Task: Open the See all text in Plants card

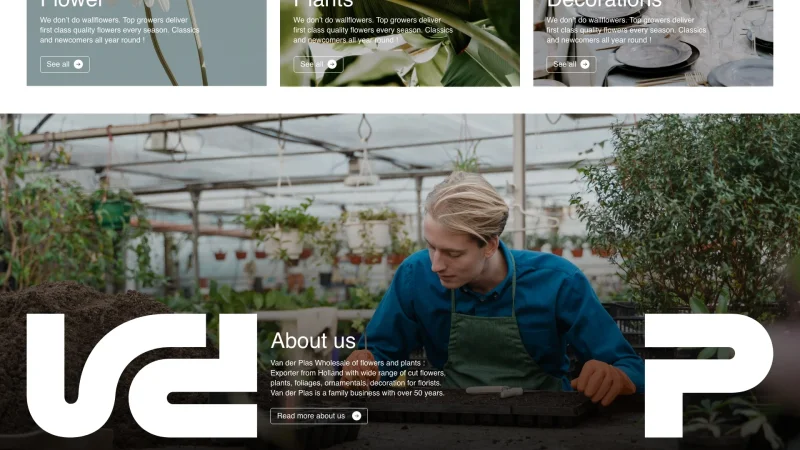Action: [312, 64]
